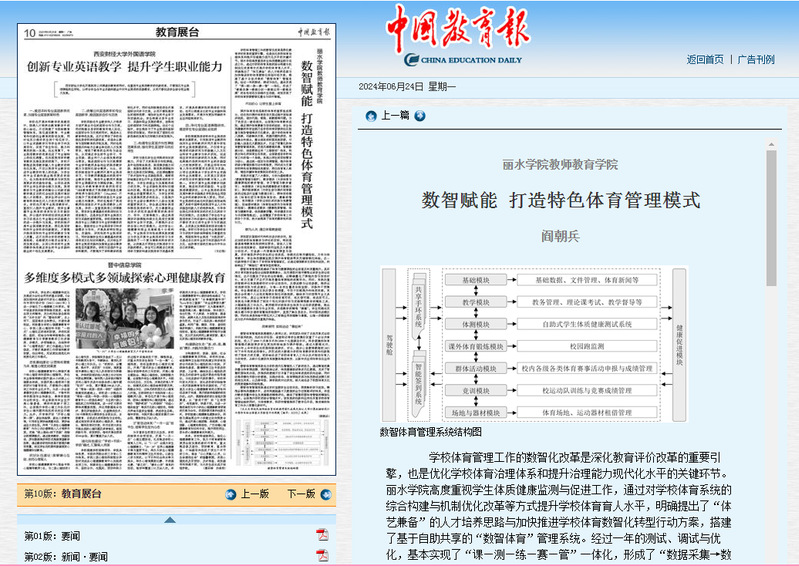Click the China Education Daily logo
This screenshot has height=566, width=799.
458,36
